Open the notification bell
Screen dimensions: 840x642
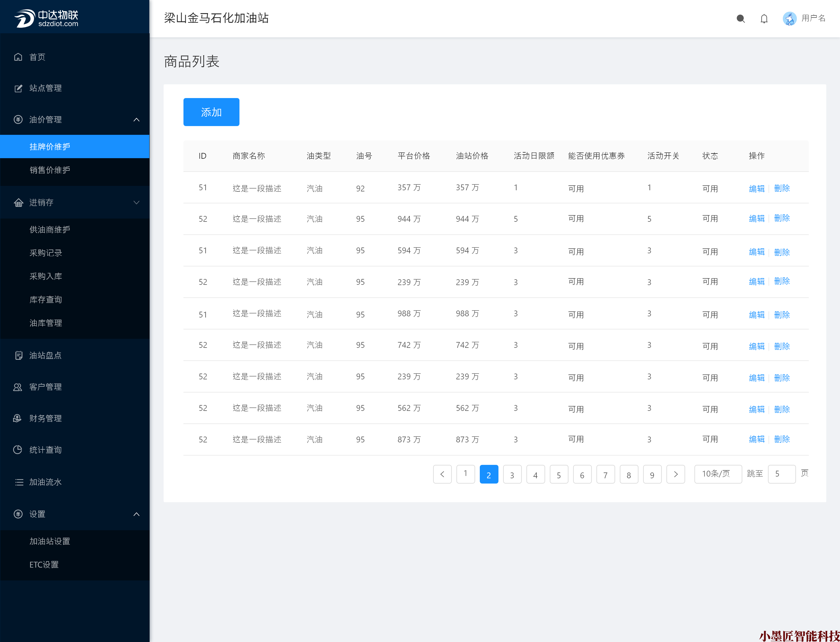pos(764,18)
